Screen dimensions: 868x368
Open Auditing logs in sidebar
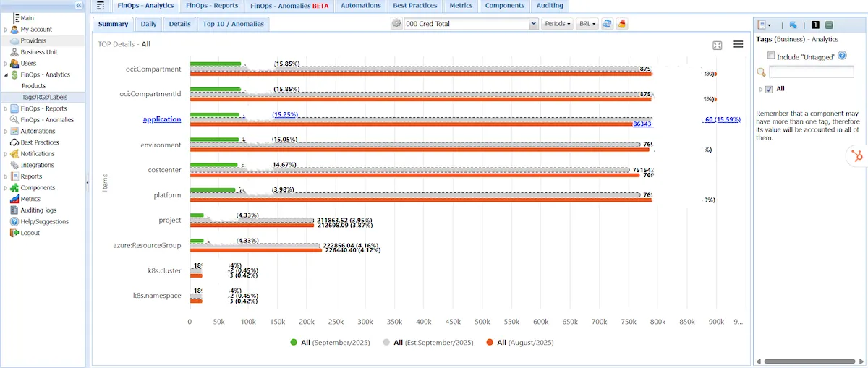(38, 210)
